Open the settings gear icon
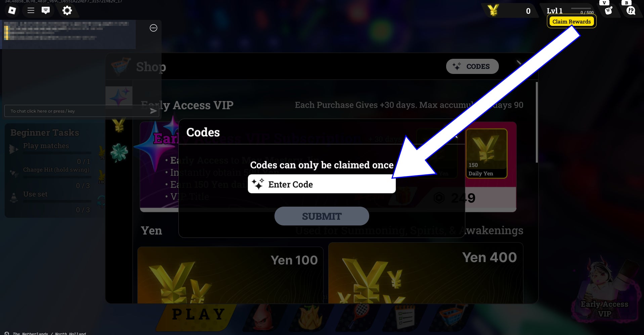Image resolution: width=644 pixels, height=335 pixels. [x=67, y=10]
